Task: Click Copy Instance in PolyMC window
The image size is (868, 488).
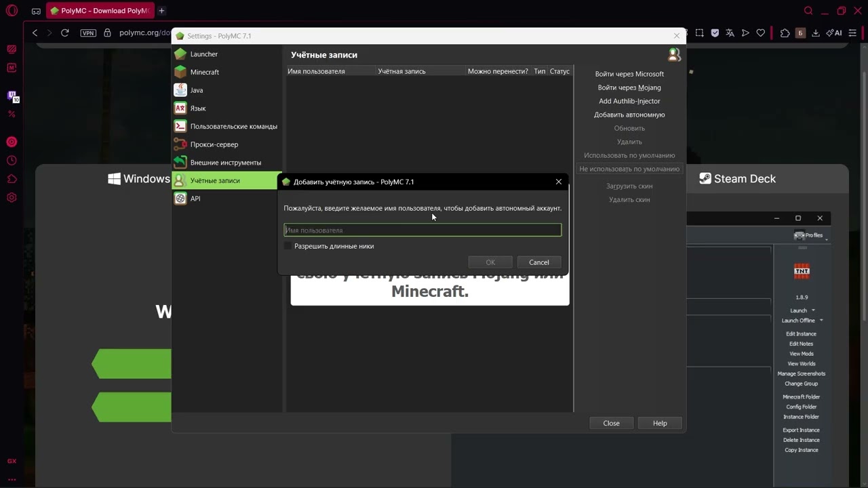Action: [801, 450]
